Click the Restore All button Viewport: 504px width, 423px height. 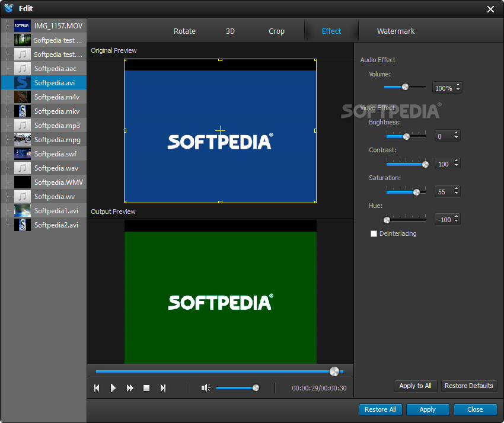[x=380, y=409]
